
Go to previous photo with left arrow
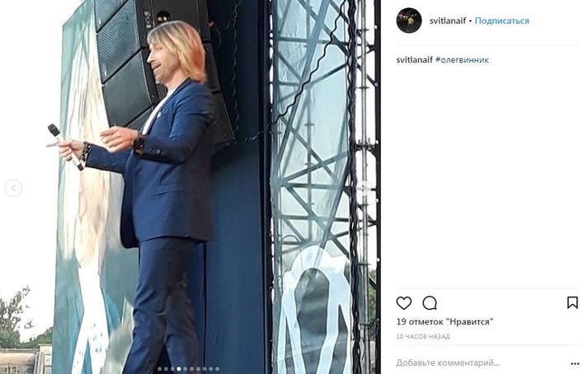tap(13, 188)
